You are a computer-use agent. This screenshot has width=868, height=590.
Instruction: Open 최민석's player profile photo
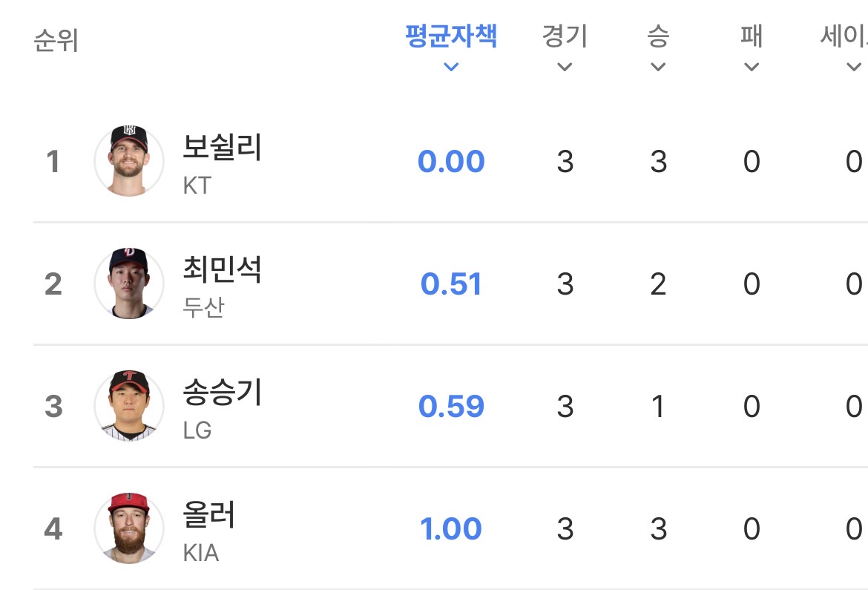(x=129, y=283)
